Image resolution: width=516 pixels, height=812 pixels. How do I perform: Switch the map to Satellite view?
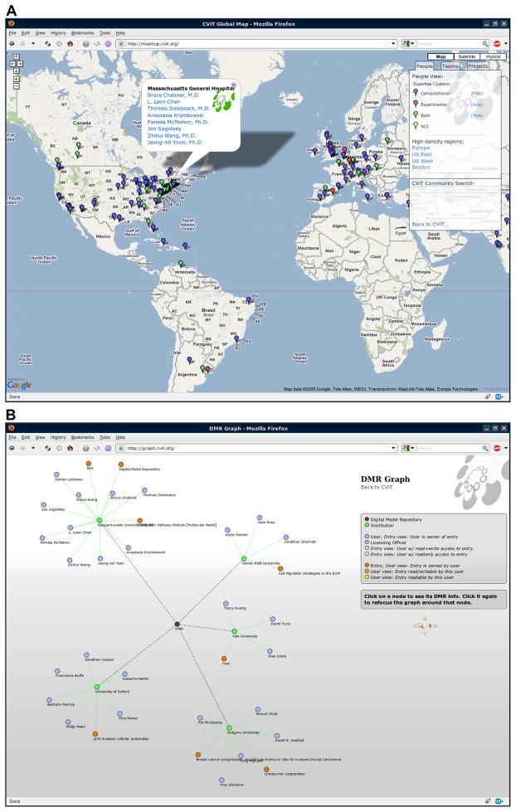pyautogui.click(x=467, y=56)
